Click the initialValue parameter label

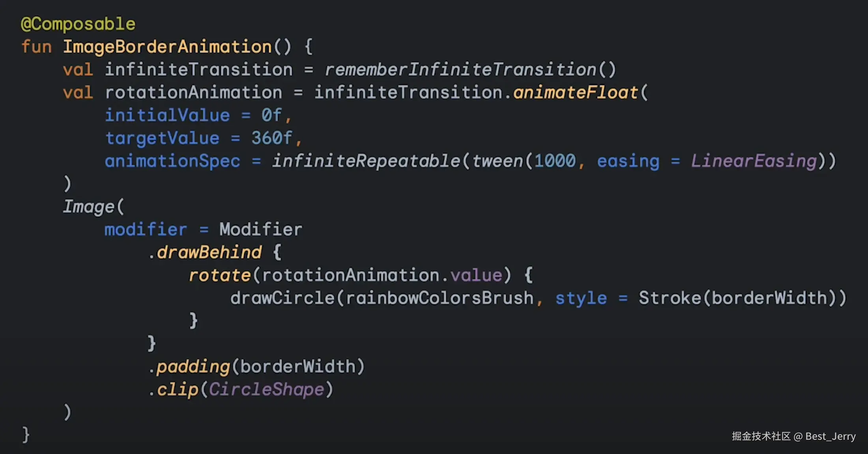pos(167,116)
